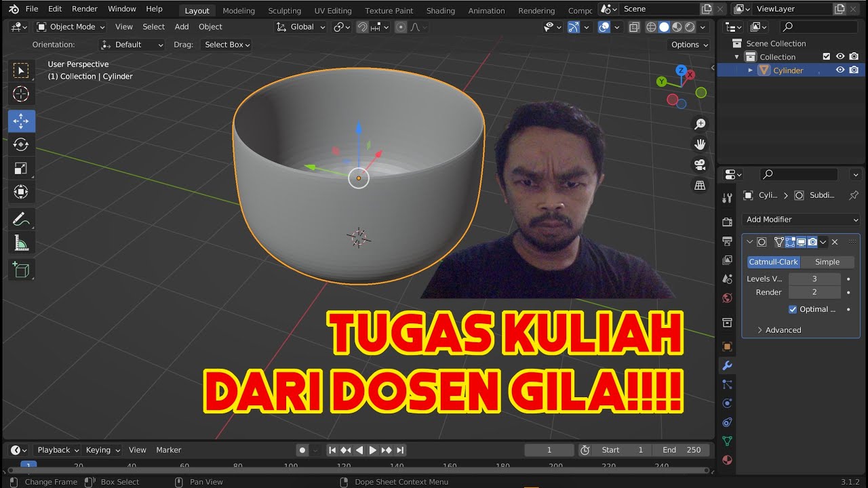Viewport: 868px width, 488px height.
Task: Open the Drag Select Box dropdown
Action: (x=227, y=45)
